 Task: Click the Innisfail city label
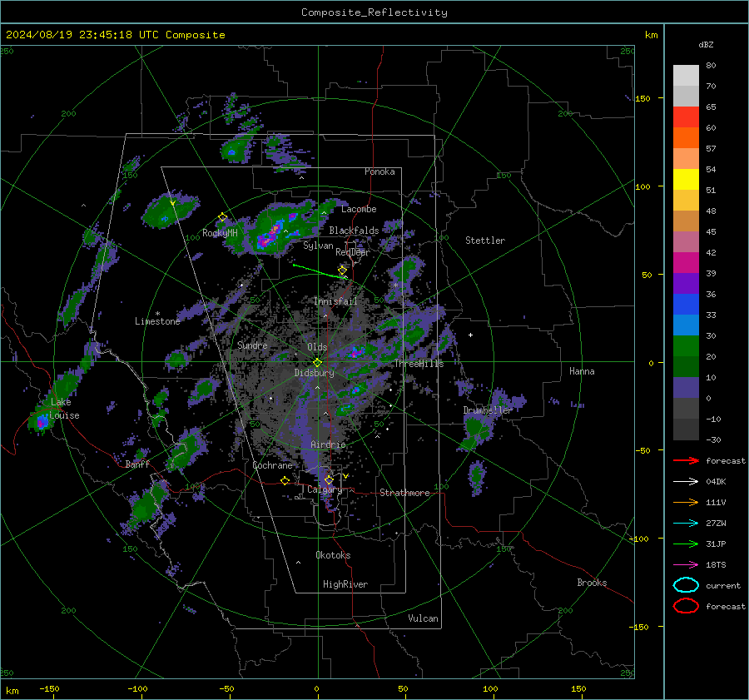coord(335,301)
